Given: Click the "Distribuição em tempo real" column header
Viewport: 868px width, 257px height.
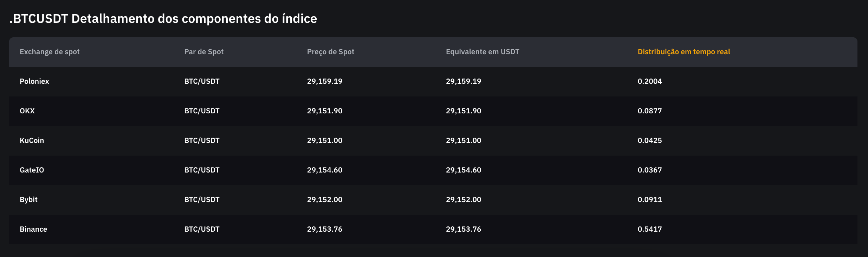Looking at the screenshot, I should (684, 52).
